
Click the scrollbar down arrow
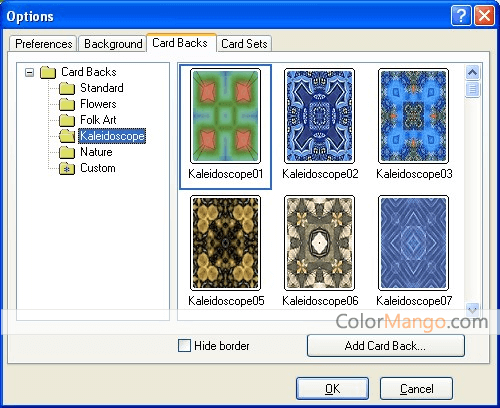coord(473,309)
